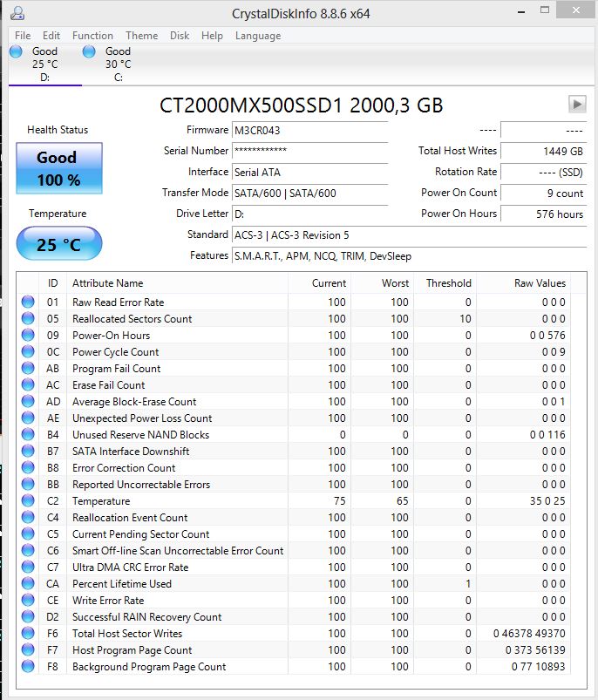Screen dimensions: 598x700
Task: Click status orb for Power Cycle Count
Action: point(28,351)
